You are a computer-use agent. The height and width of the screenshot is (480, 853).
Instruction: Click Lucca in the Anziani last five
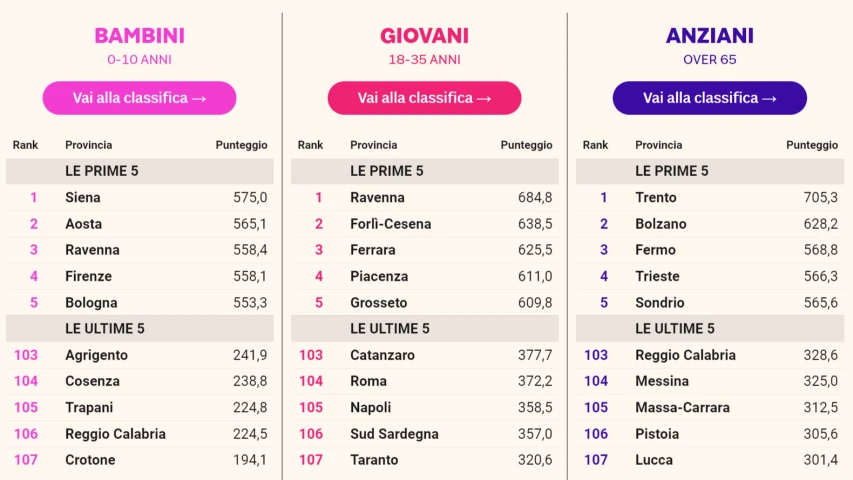[654, 460]
